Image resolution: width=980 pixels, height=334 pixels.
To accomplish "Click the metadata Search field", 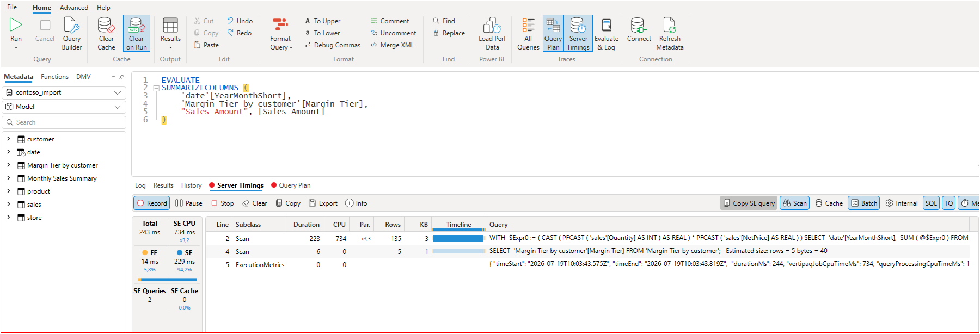I will [64, 122].
